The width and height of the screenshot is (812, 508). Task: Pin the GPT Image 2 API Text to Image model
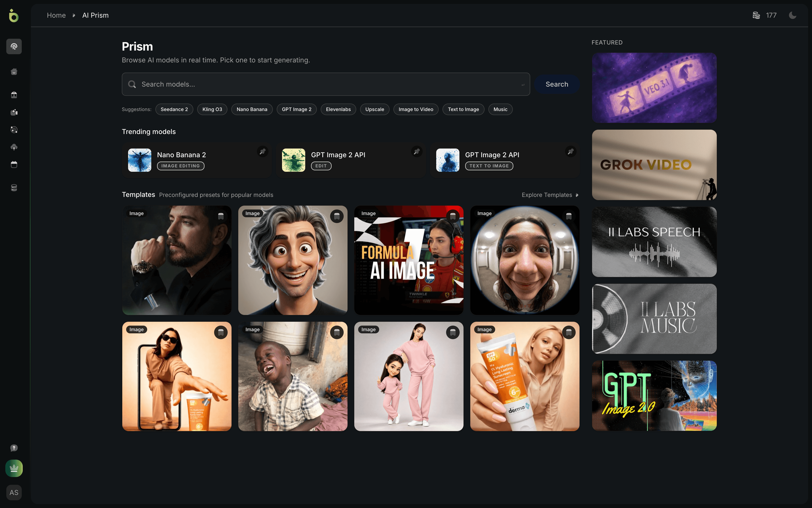(570, 151)
